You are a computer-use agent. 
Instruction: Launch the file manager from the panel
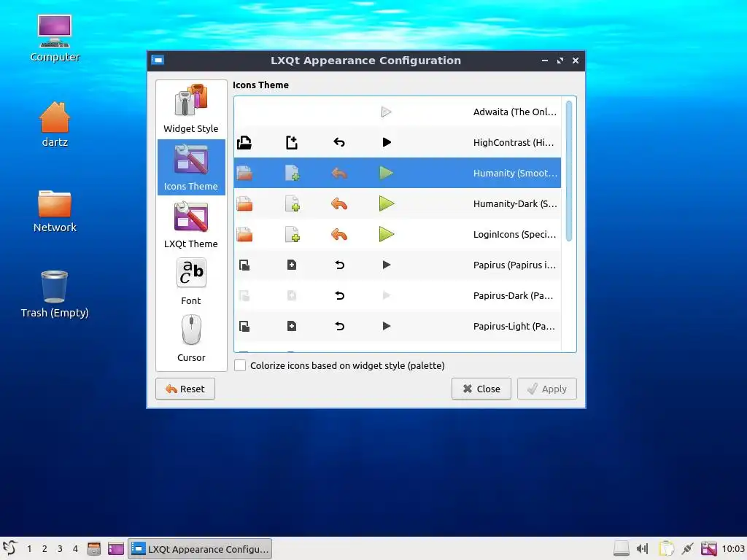point(94,548)
